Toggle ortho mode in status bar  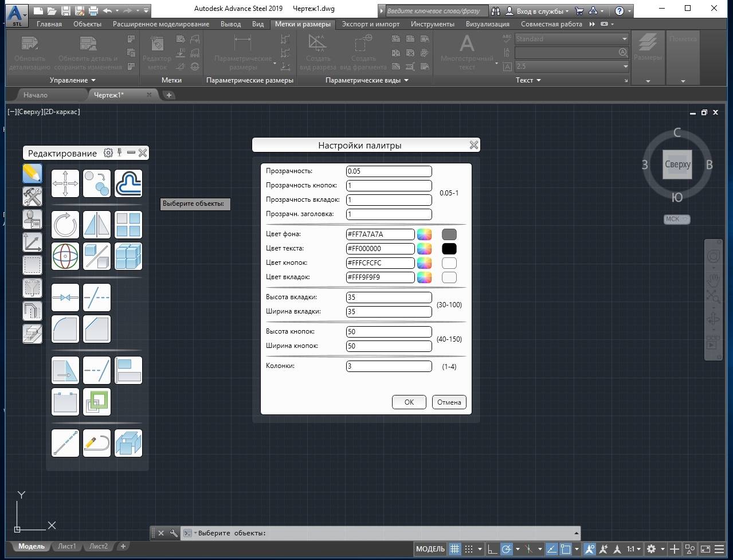coord(492,549)
